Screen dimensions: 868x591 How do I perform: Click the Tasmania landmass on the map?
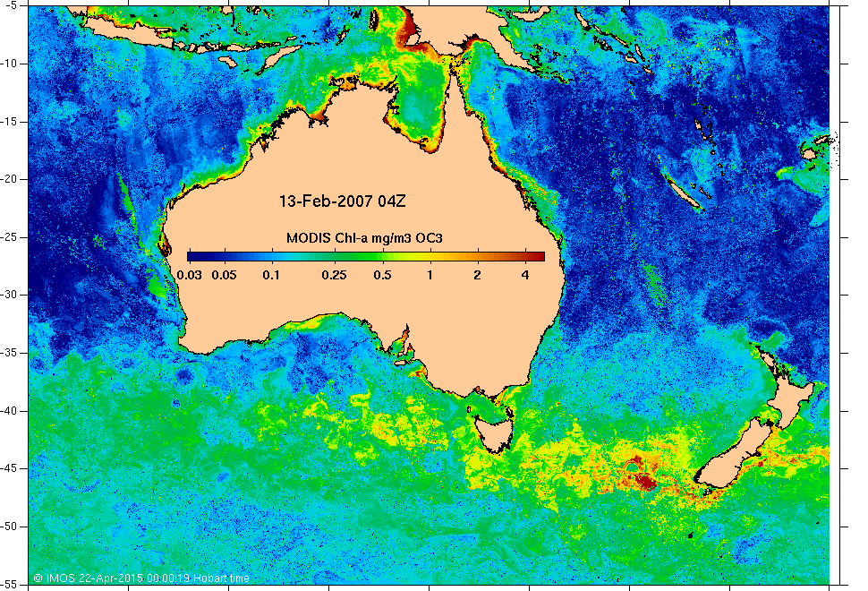[495, 433]
